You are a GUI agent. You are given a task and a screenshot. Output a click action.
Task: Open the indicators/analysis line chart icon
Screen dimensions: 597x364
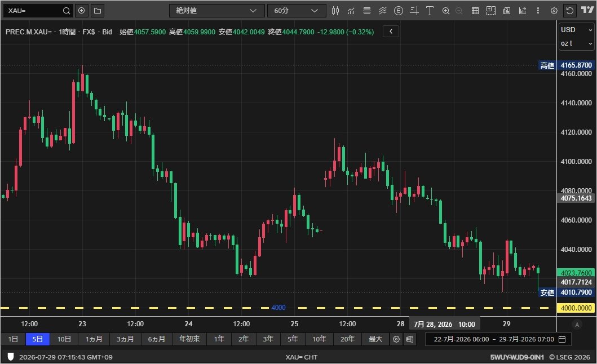351,11
